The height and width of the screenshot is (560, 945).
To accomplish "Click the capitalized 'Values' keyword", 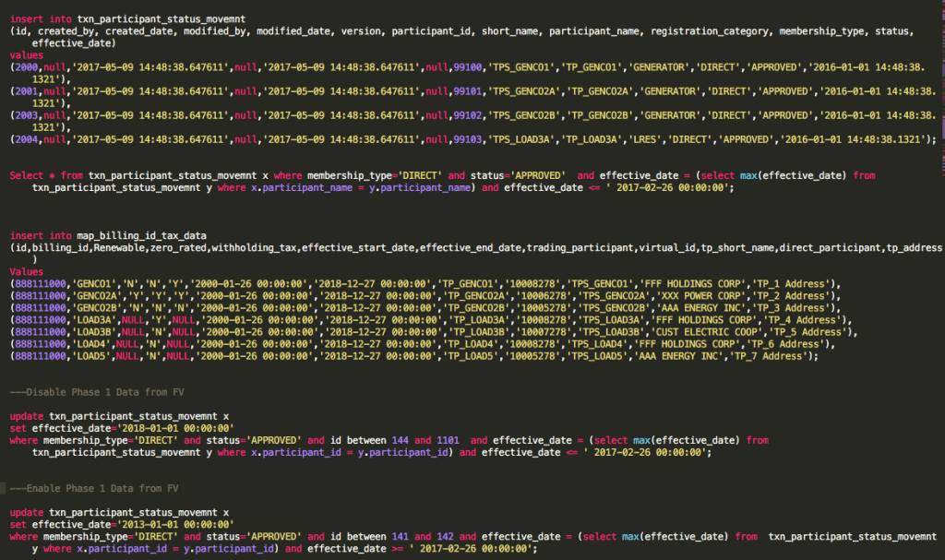I will pos(26,272).
